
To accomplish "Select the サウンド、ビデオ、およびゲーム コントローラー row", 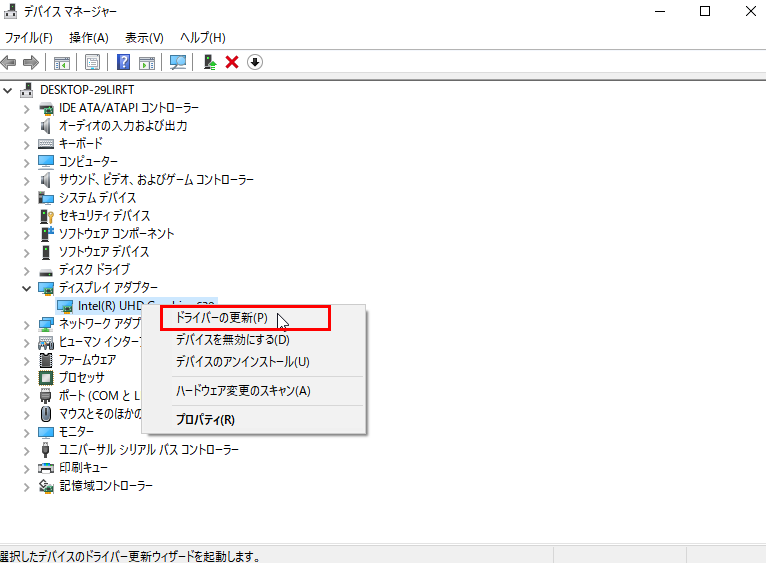I will tap(156, 180).
